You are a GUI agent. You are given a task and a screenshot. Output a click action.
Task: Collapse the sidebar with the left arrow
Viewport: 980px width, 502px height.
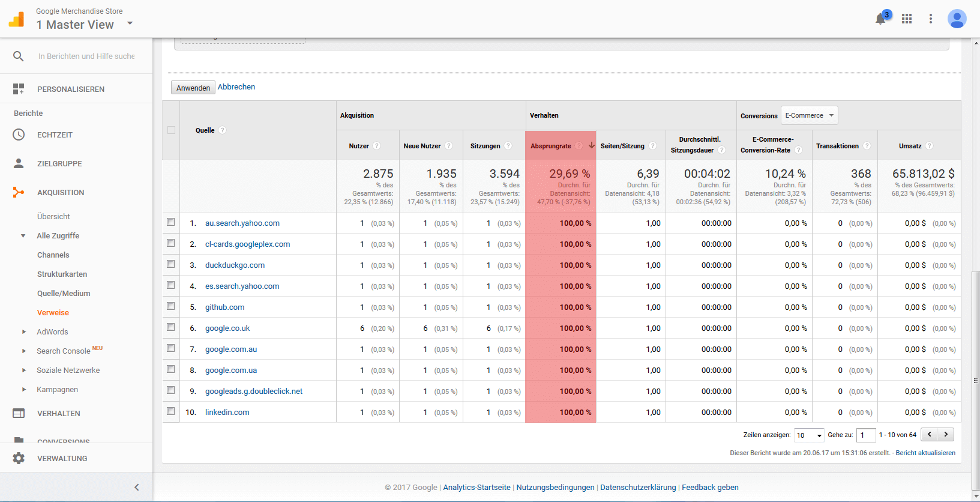coord(136,487)
